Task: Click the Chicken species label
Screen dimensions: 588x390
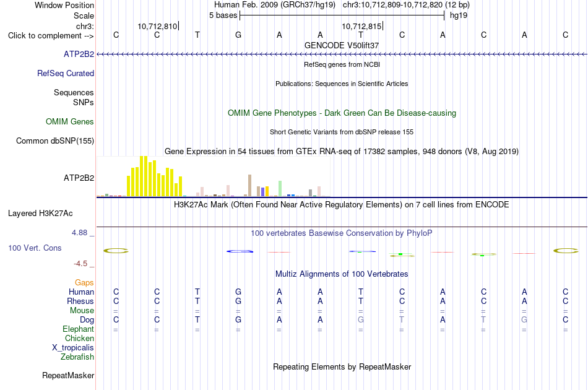Action: point(79,338)
